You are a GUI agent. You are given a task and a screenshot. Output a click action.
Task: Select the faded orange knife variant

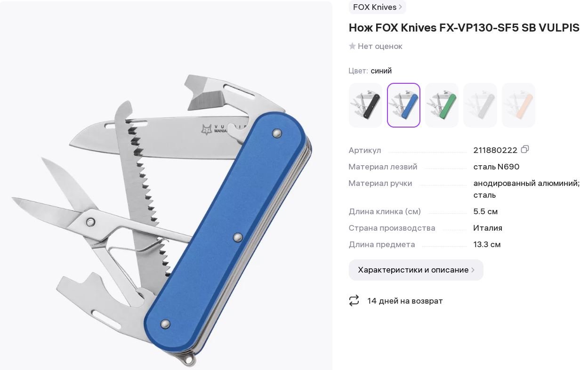[518, 105]
